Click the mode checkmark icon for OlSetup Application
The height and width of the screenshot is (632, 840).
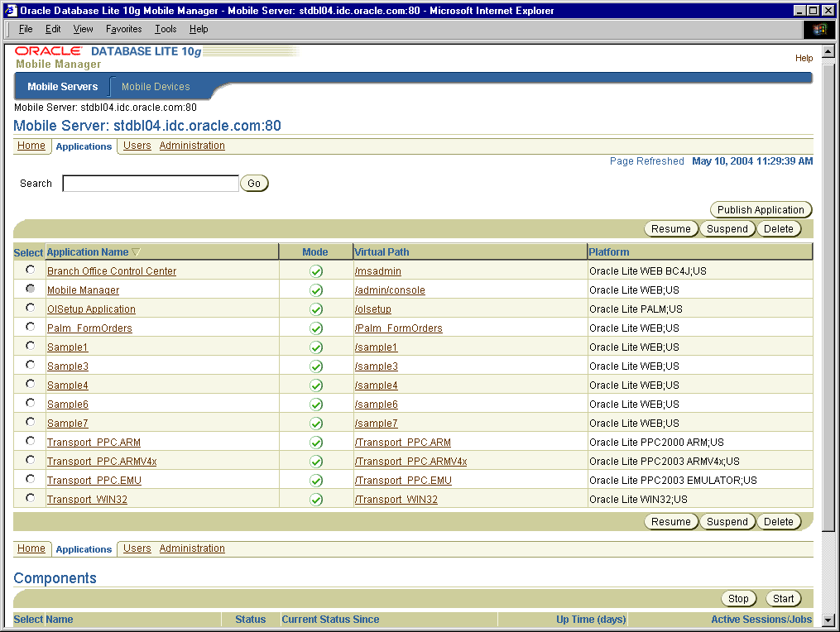coord(316,309)
